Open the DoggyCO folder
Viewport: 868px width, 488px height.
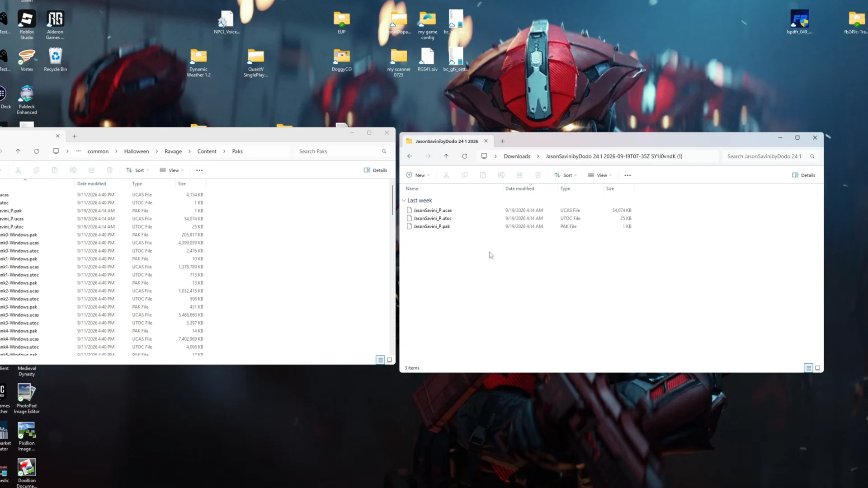click(341, 60)
